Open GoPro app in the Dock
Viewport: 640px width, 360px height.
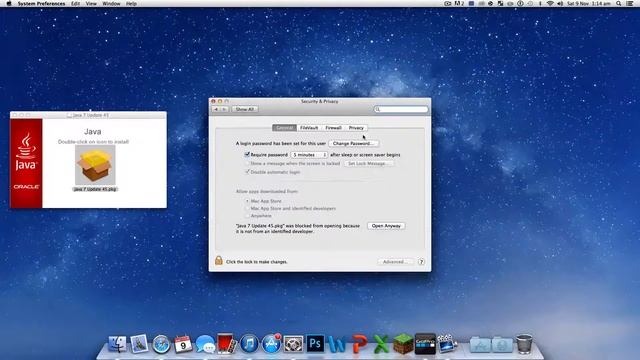[x=425, y=344]
